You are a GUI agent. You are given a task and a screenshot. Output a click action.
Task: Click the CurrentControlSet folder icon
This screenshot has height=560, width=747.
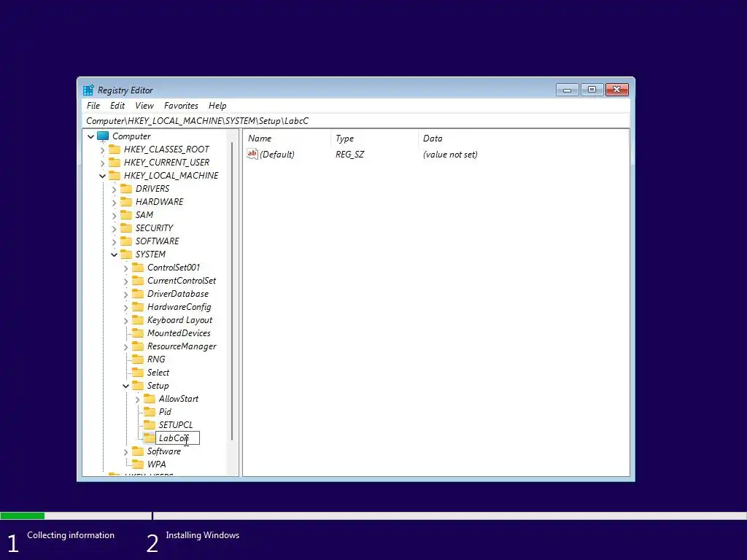click(x=138, y=281)
